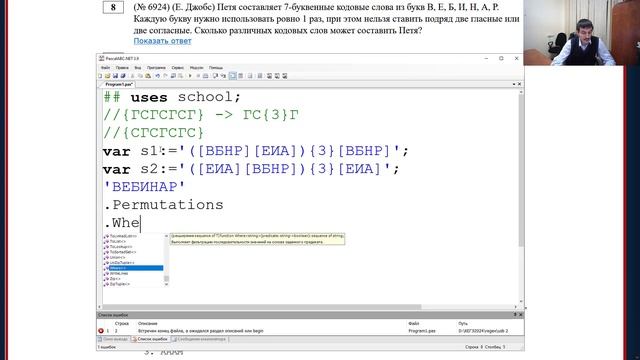Viewport: 640px width, 360px height.
Task: Click '1 ошибок' status bar text
Action: 107,347
